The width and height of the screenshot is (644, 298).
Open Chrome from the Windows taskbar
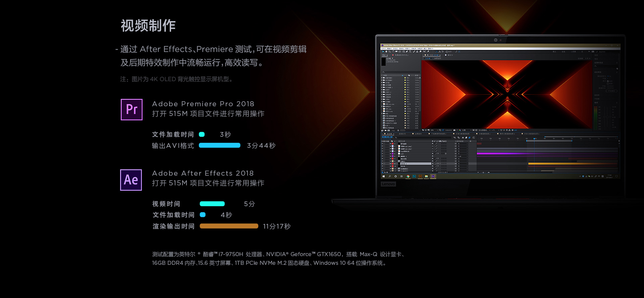[408, 176]
